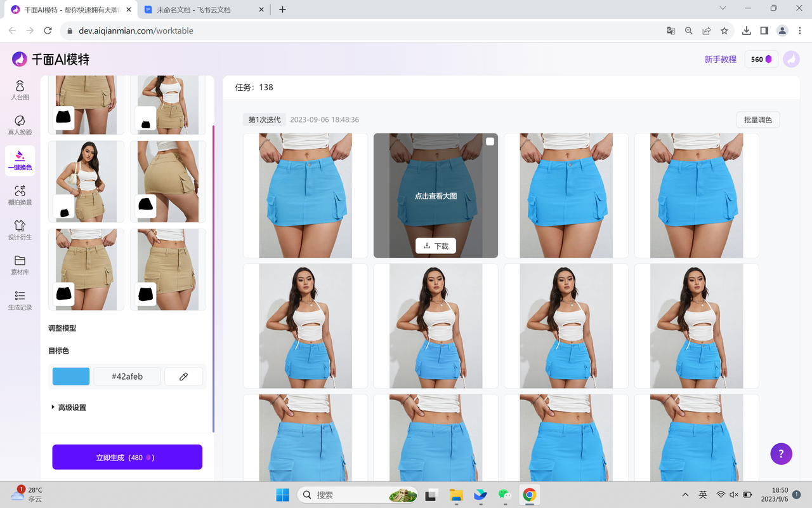812x508 pixels.
Task: Click taskbar 搜索 search box
Action: pyautogui.click(x=358, y=495)
